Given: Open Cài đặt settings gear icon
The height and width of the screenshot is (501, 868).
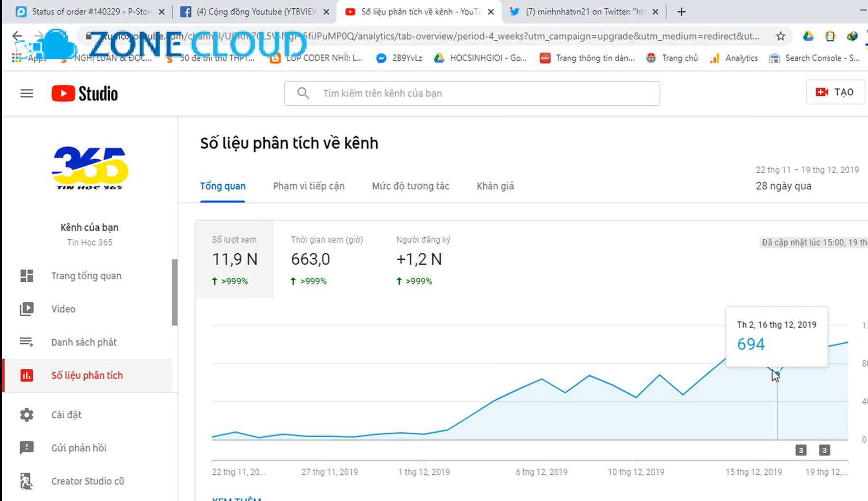Looking at the screenshot, I should click(x=27, y=414).
